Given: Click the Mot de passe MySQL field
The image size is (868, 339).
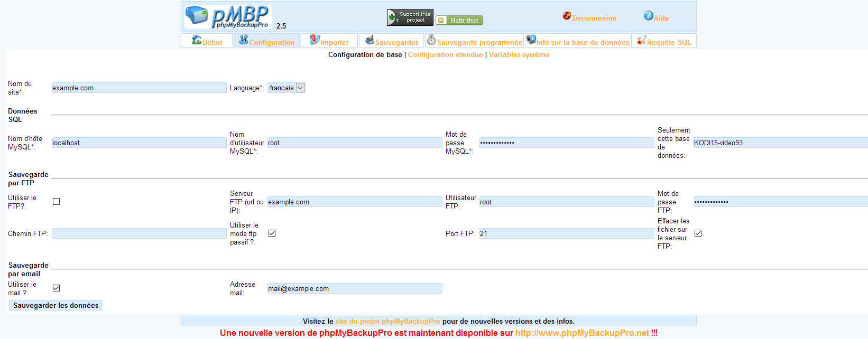Looking at the screenshot, I should (567, 143).
